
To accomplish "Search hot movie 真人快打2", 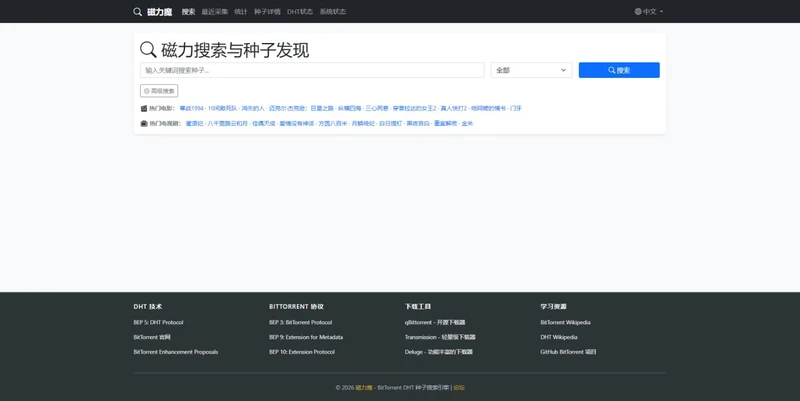I will coord(454,108).
